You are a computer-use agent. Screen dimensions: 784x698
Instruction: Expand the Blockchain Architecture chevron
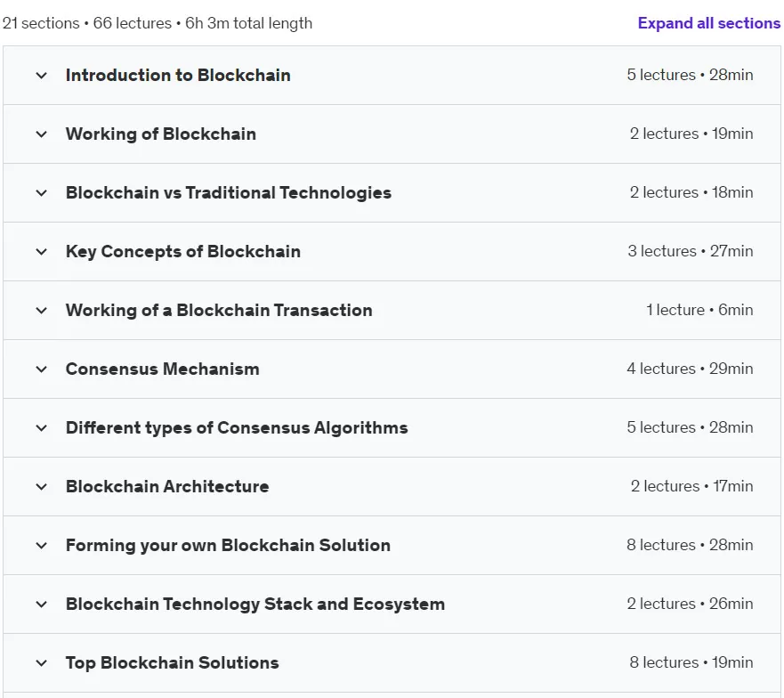42,487
